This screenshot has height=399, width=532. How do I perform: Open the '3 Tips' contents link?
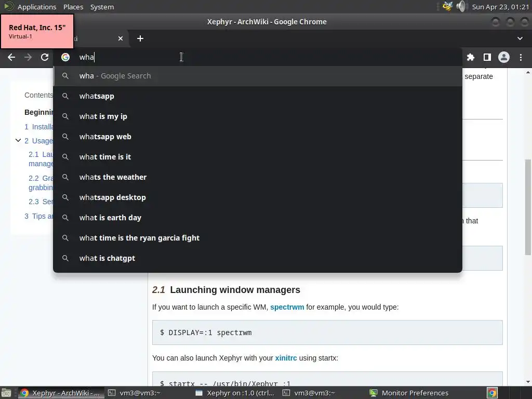pos(38,216)
